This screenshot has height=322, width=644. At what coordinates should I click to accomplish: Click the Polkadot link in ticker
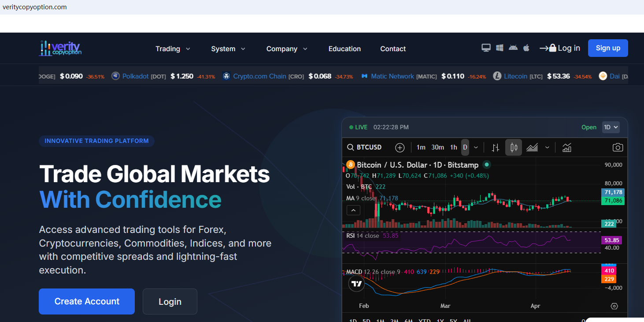[x=136, y=76]
